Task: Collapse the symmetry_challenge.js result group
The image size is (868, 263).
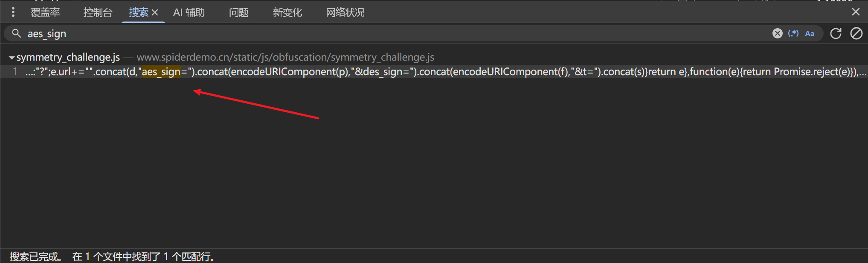Action: [x=12, y=57]
